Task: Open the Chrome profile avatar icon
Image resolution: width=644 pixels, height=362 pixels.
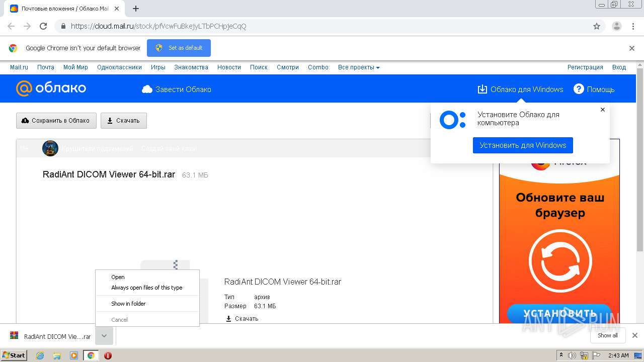Action: point(617,26)
